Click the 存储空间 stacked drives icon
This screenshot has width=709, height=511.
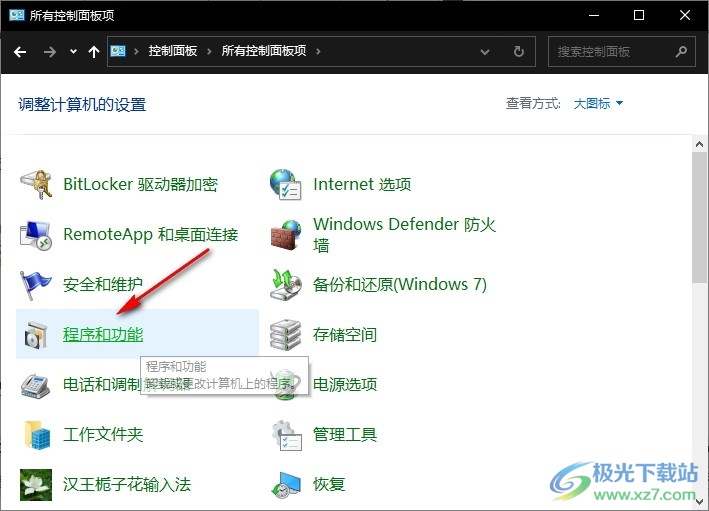285,335
